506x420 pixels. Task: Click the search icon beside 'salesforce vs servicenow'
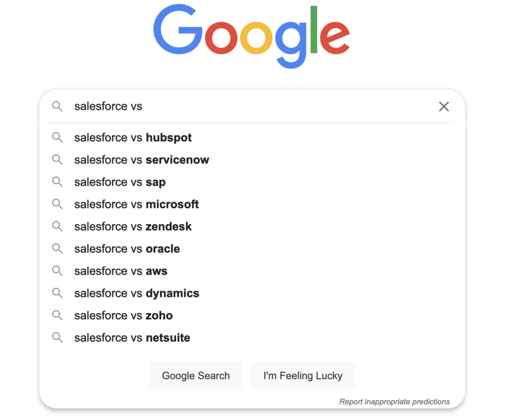pos(57,160)
